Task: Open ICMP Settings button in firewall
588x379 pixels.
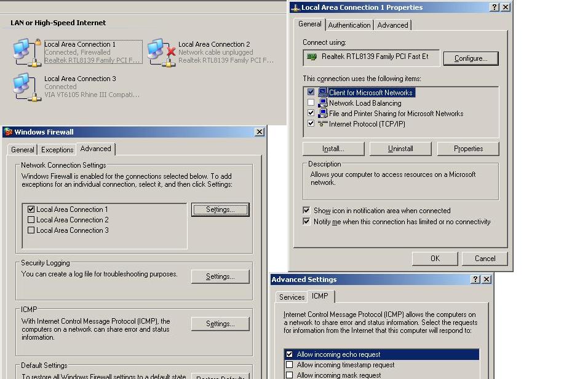Action: coord(220,324)
